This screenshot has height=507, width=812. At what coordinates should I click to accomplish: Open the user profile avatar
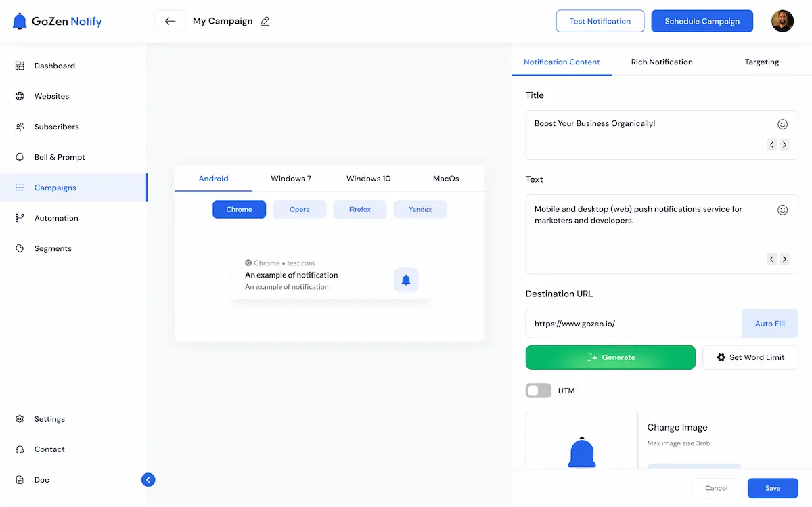782,21
